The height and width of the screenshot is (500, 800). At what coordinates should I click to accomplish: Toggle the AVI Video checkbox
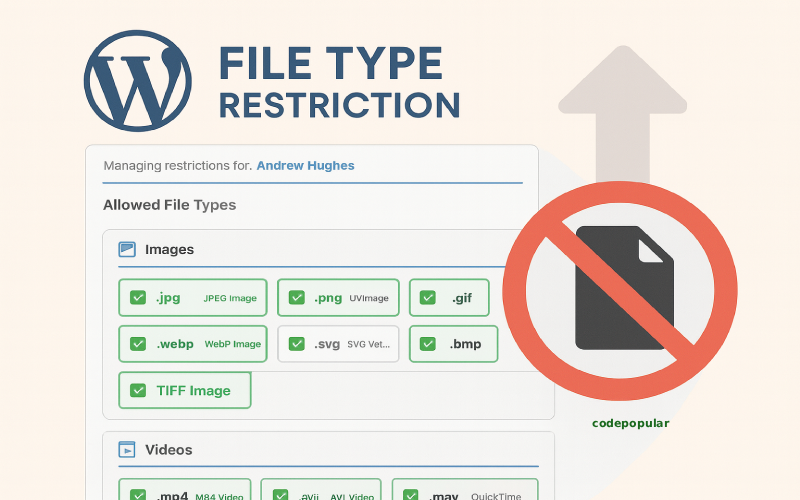(280, 495)
